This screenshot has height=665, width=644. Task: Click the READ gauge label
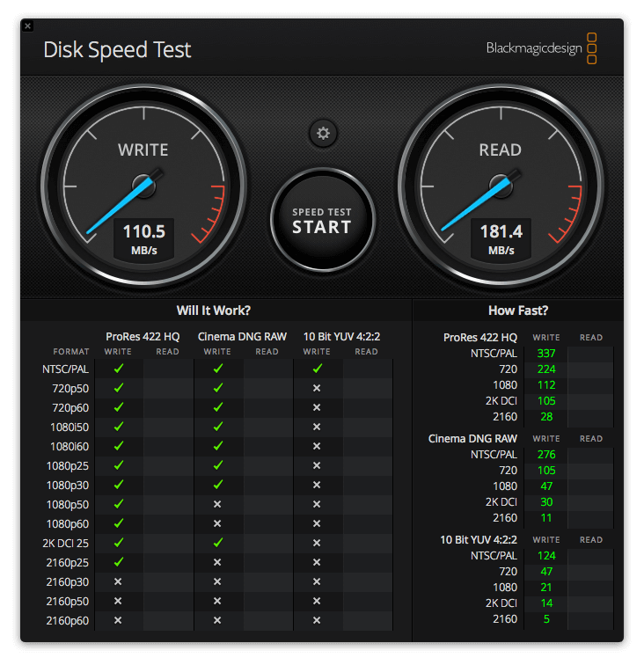(501, 150)
